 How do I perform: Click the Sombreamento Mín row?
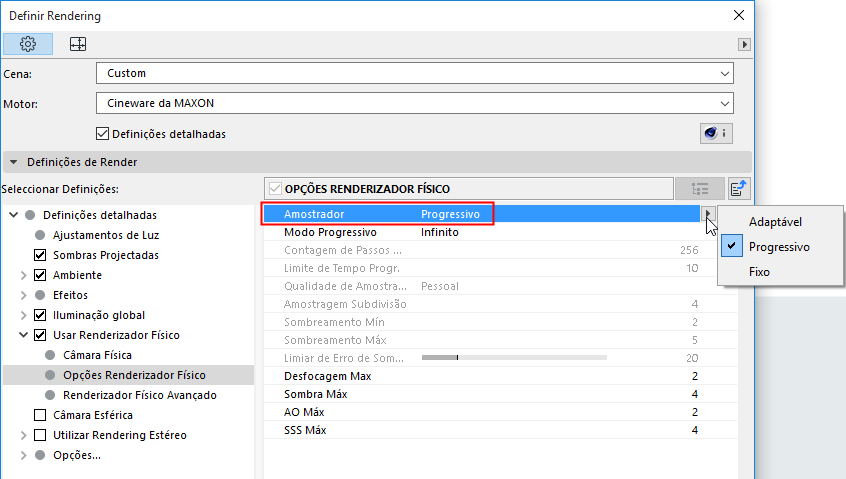point(500,322)
